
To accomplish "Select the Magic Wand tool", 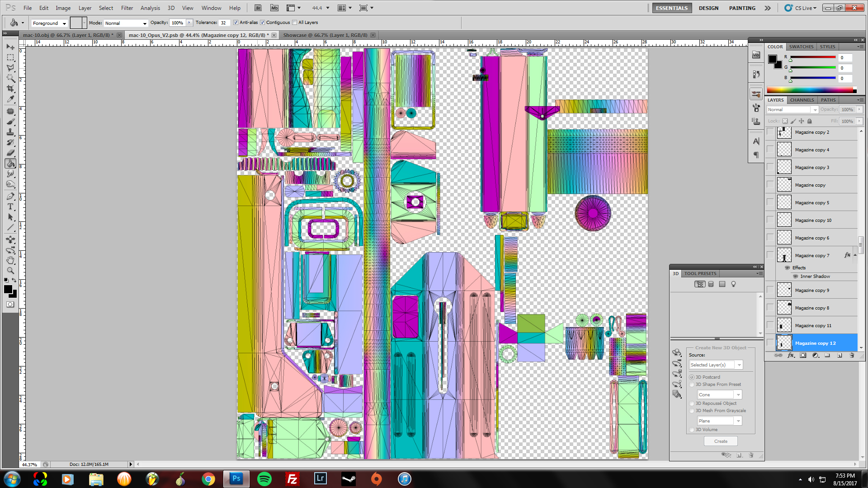I will point(10,78).
